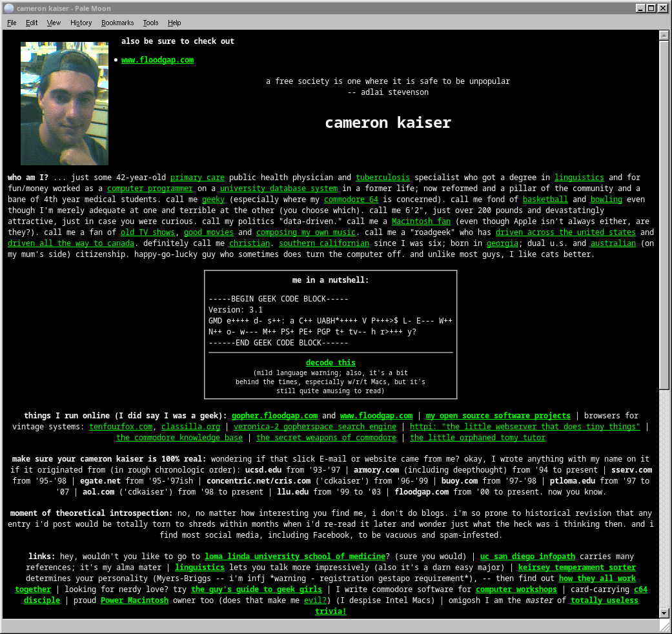Open the File menu
Screen dimensions: 672x634
pos(12,23)
